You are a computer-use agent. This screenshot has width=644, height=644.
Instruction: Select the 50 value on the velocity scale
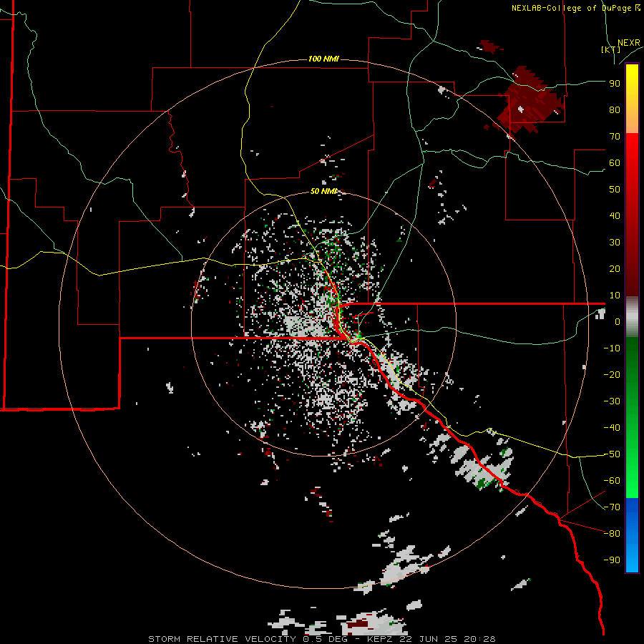coord(615,190)
